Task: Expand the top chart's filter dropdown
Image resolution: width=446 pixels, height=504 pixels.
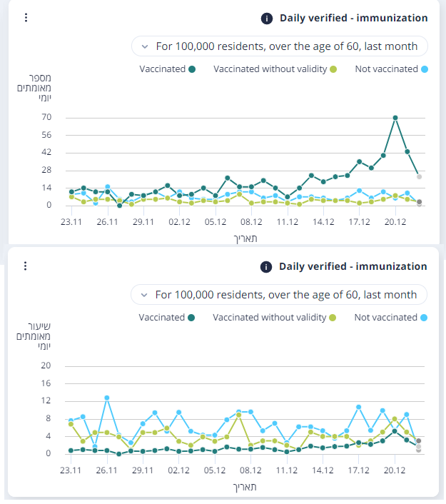Action: pos(280,46)
